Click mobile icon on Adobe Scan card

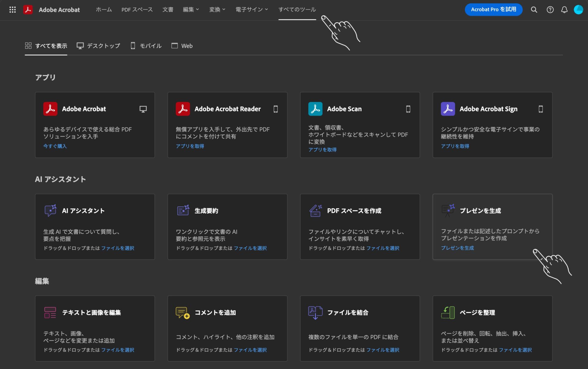(x=408, y=109)
